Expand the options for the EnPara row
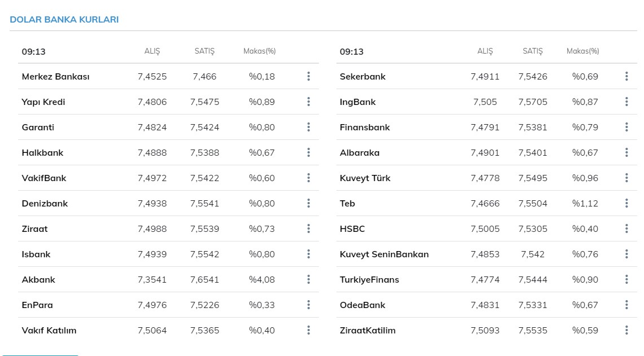The width and height of the screenshot is (644, 356). (x=308, y=305)
